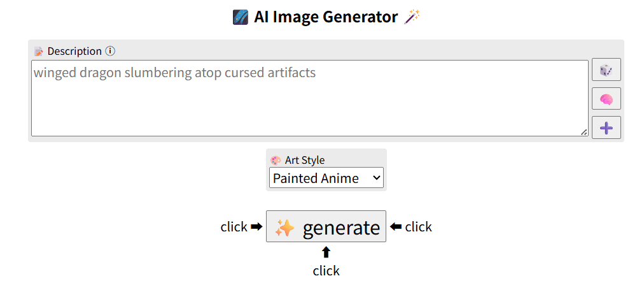Click the Art Style label text
The image size is (644, 290).
[304, 161]
